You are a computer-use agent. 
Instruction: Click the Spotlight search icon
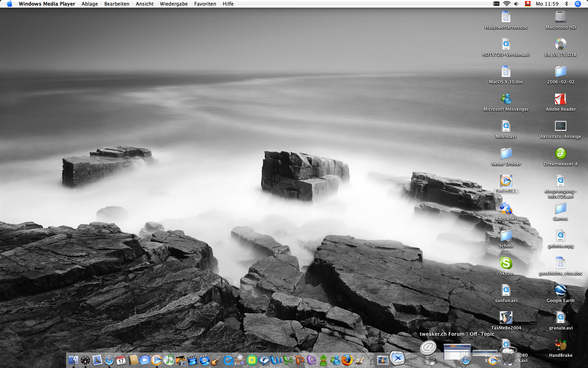577,4
